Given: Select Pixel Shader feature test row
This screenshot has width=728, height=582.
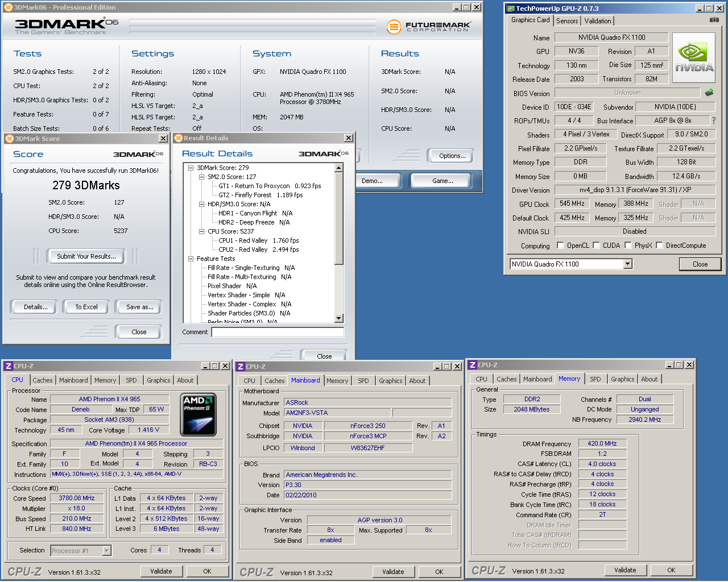Looking at the screenshot, I should (232, 286).
